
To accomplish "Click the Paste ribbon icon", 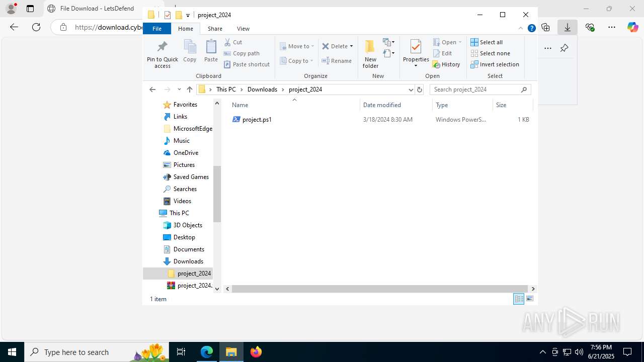I will click(211, 51).
